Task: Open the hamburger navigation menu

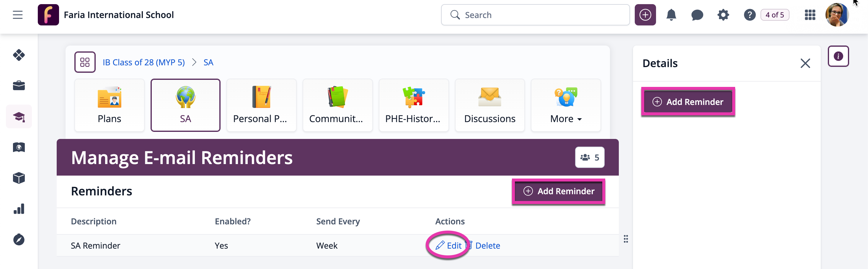Action: click(17, 15)
